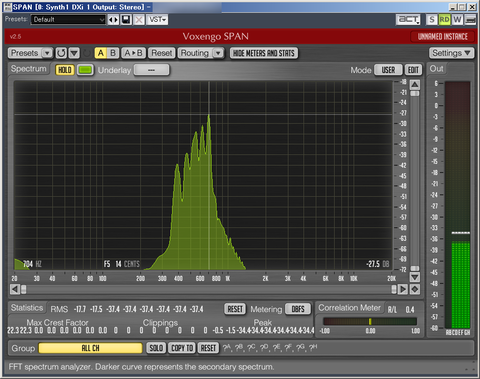Viewport: 480px width, 379px height.
Task: Click the green output level meter
Action: click(461, 285)
